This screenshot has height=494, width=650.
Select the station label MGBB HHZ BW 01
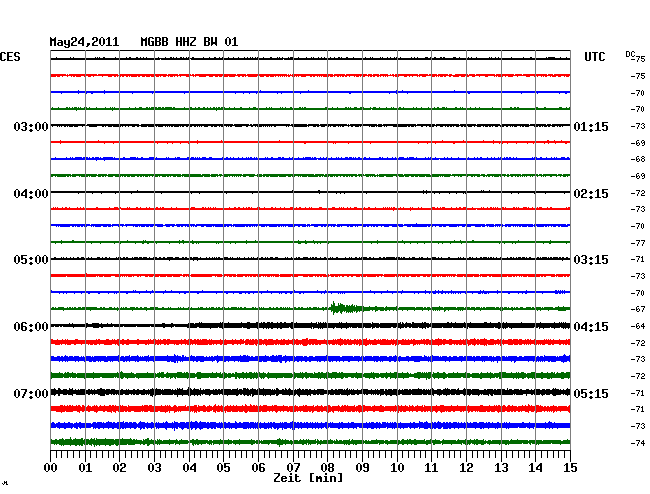pyautogui.click(x=189, y=42)
